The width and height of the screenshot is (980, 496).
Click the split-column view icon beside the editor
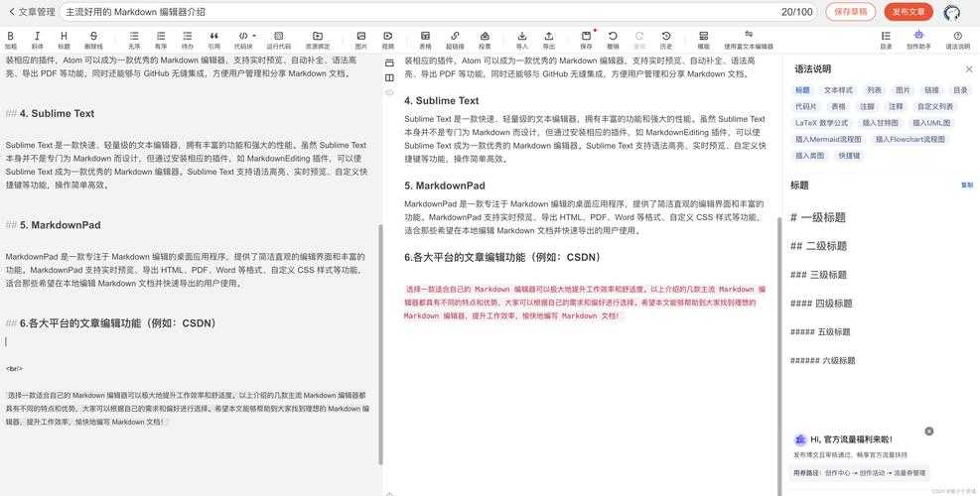point(389,78)
